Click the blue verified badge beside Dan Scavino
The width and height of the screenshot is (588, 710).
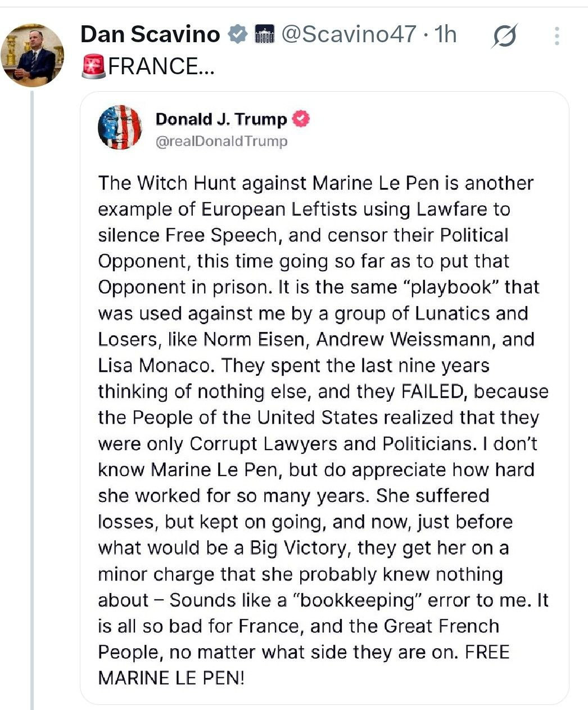(x=237, y=35)
